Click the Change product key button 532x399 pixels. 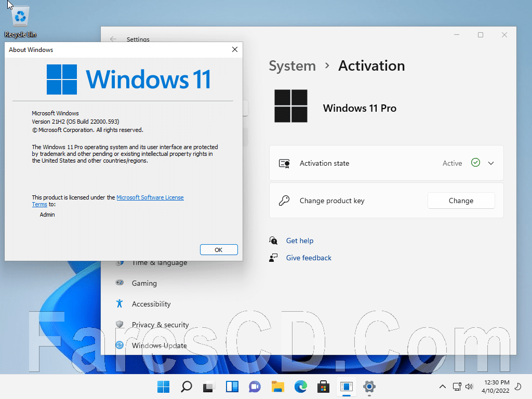coord(461,201)
